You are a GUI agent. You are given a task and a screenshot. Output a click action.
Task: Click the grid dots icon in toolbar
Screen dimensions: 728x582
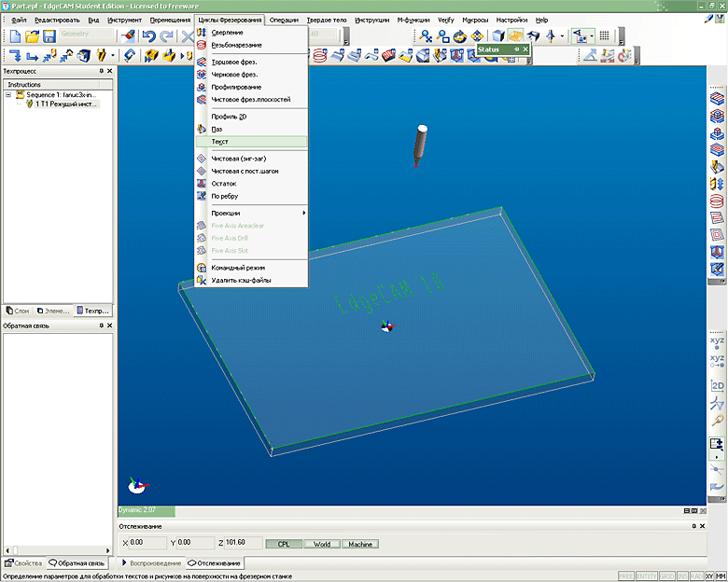[x=604, y=35]
